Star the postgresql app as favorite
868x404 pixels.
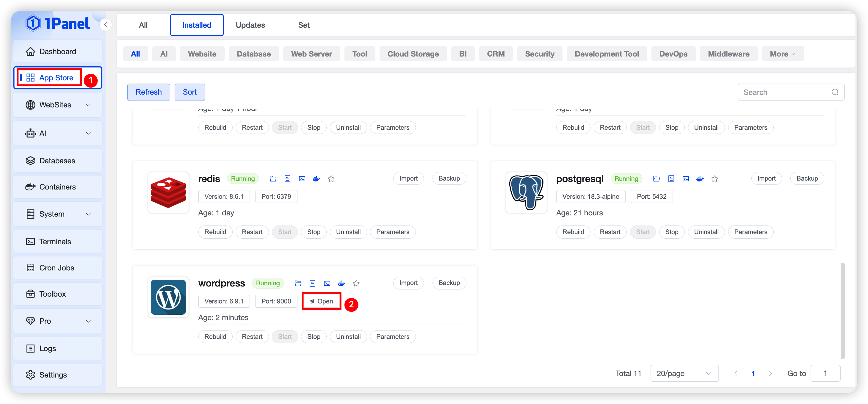[715, 178]
